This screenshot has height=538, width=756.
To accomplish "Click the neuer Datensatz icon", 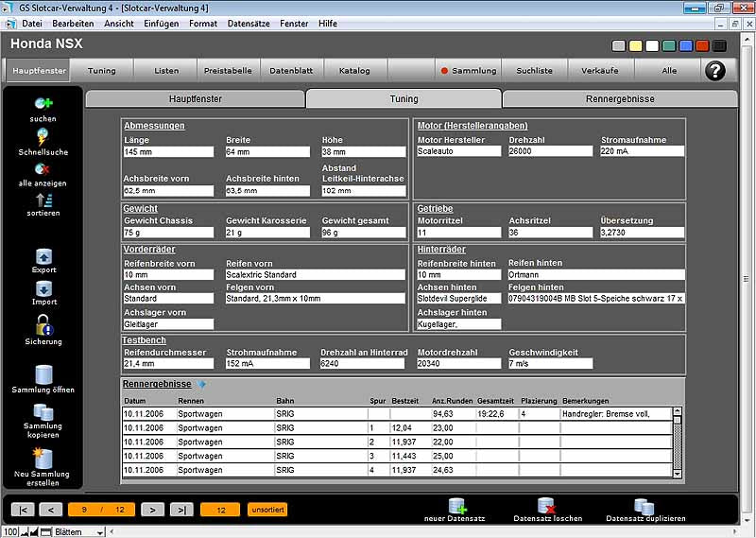I will [457, 506].
